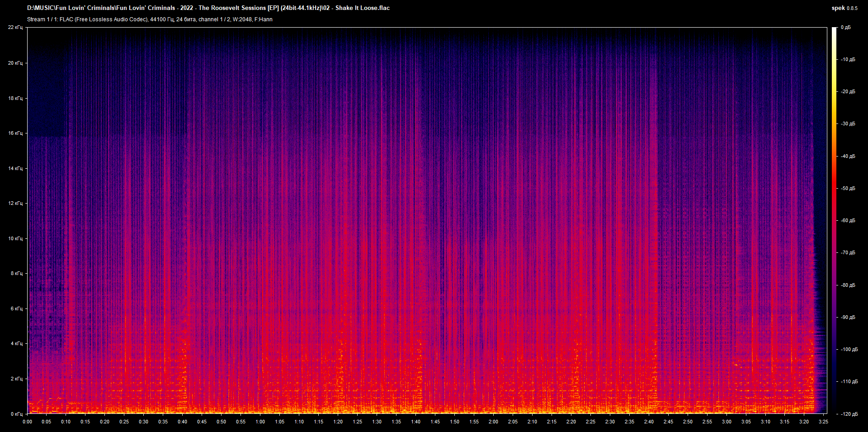Viewport: 868px width, 432px height.
Task: Click the 0 dB level label
Action: (845, 28)
